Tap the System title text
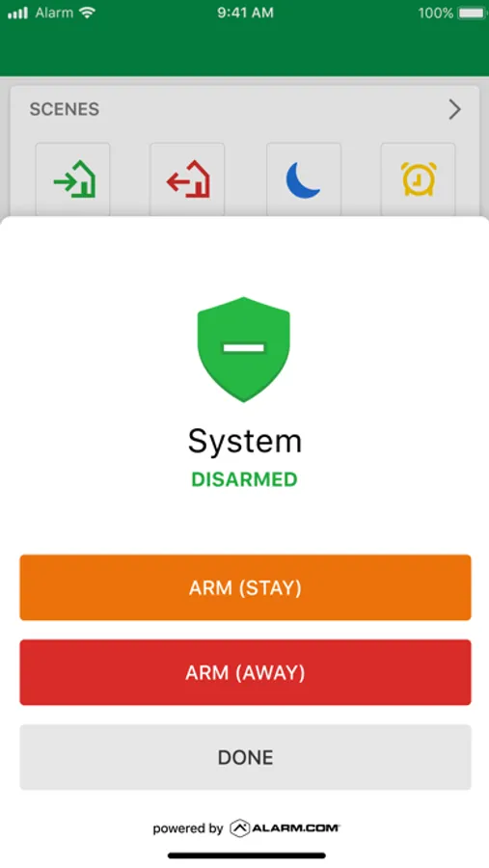This screenshot has width=489, height=868. click(245, 441)
